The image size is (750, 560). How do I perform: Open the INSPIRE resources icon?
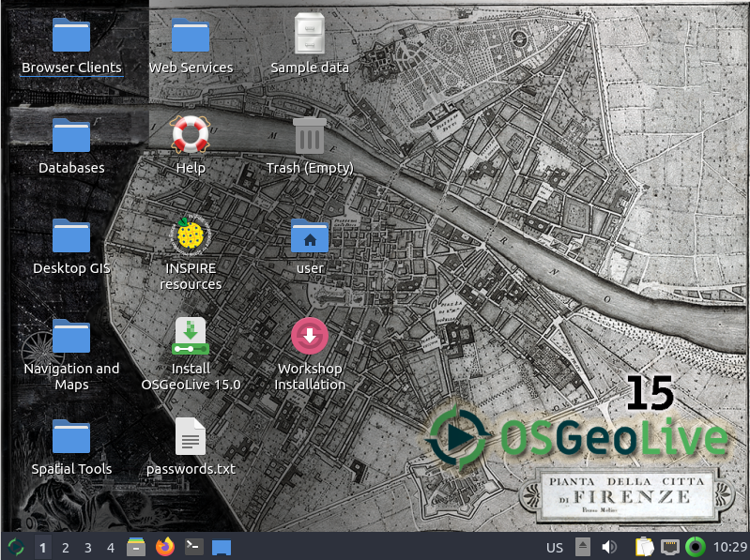(x=191, y=236)
